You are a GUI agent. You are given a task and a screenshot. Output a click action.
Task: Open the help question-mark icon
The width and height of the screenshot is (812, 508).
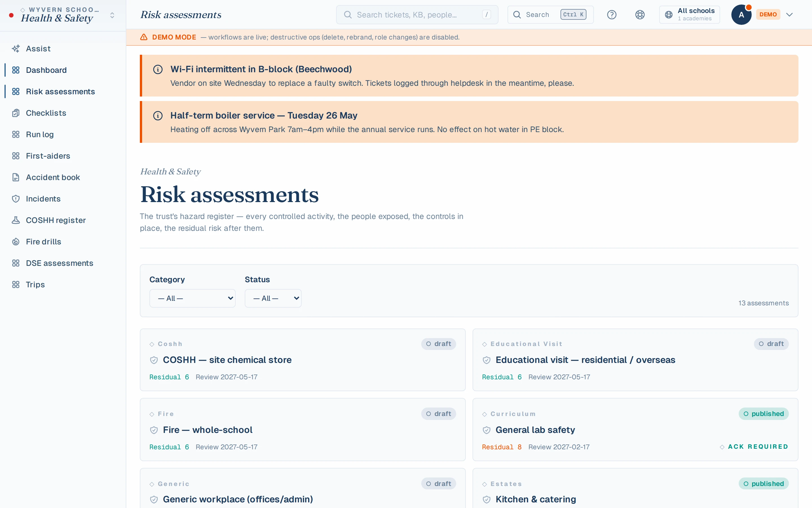(612, 15)
